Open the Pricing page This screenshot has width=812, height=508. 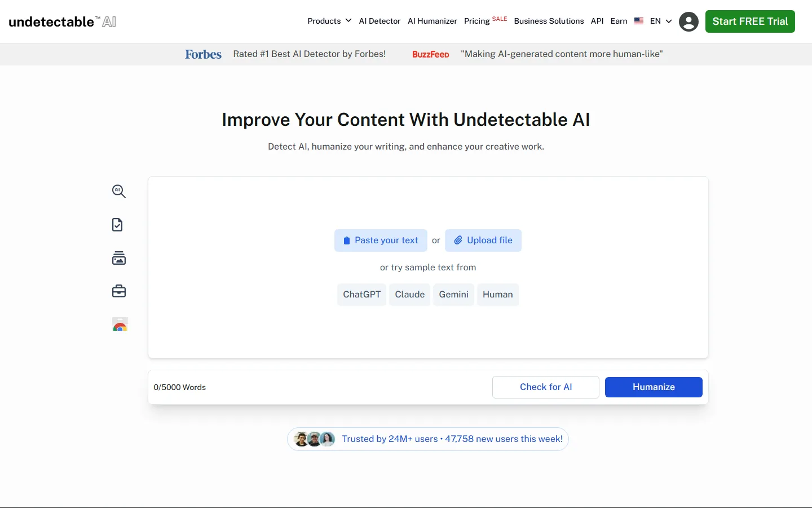pos(485,21)
